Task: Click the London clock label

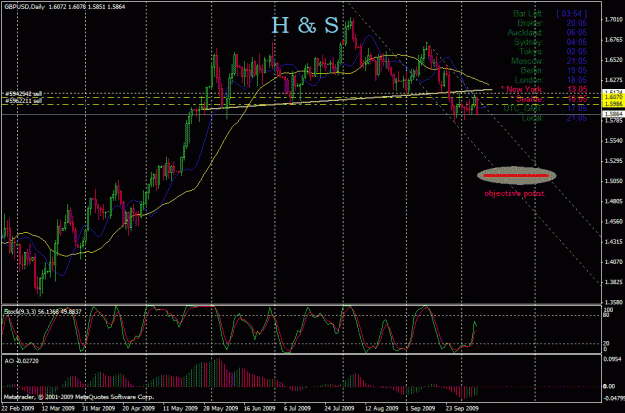Action: tap(529, 81)
